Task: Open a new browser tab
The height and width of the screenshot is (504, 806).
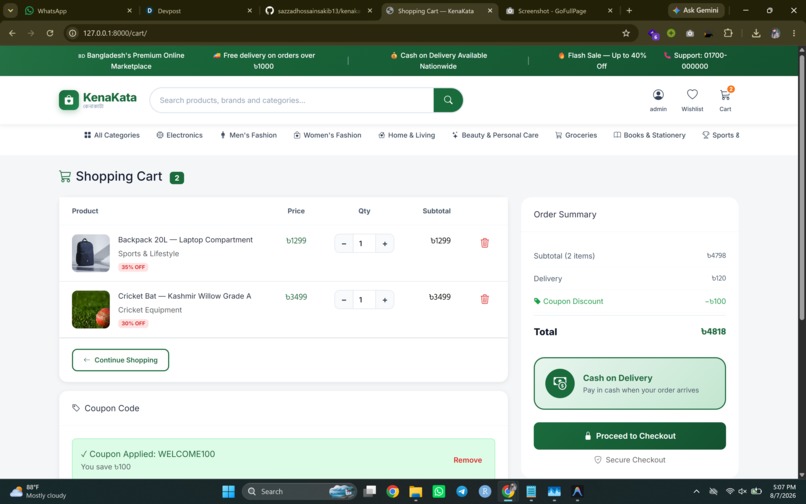Action: (629, 10)
